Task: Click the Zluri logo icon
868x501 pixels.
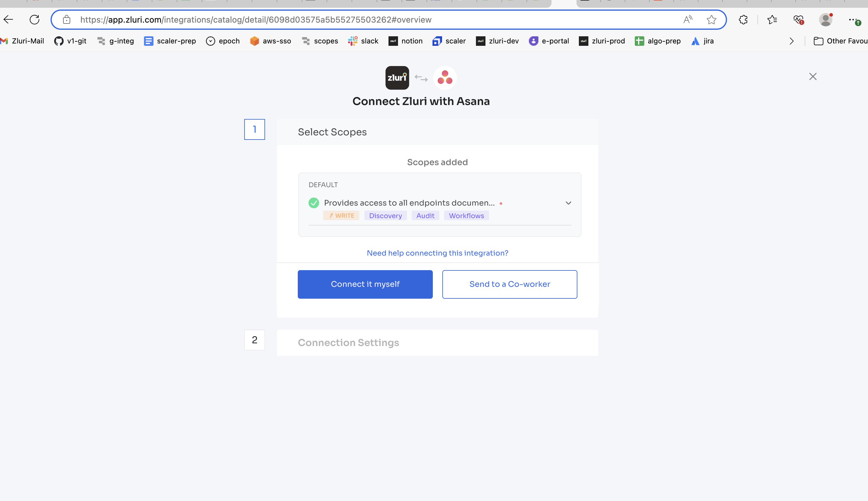Action: point(397,78)
